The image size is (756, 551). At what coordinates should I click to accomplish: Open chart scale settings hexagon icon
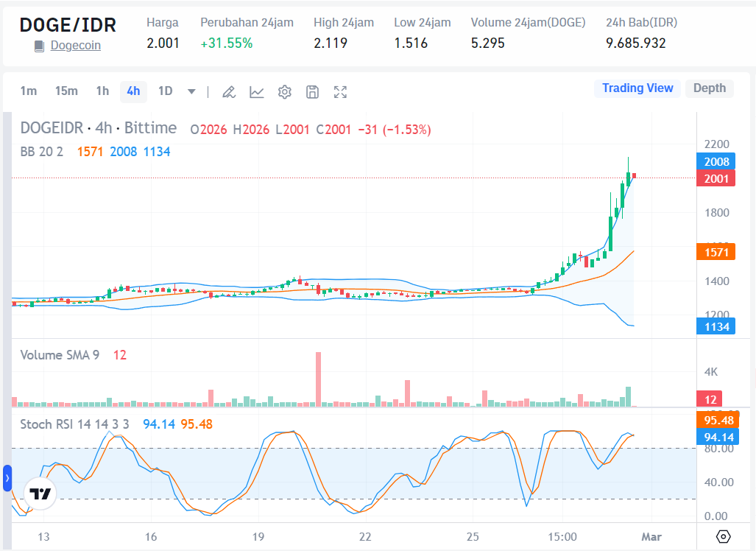coord(723,536)
